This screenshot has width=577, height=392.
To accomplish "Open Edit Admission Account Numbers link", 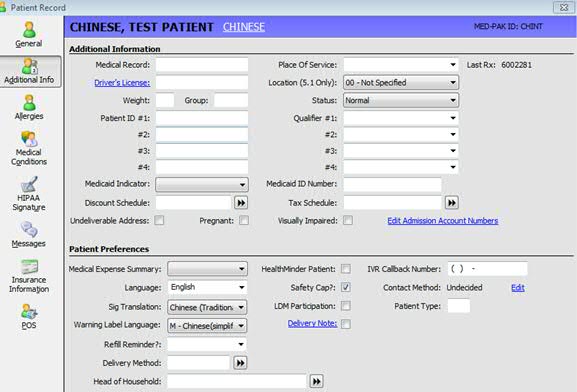I will point(443,220).
